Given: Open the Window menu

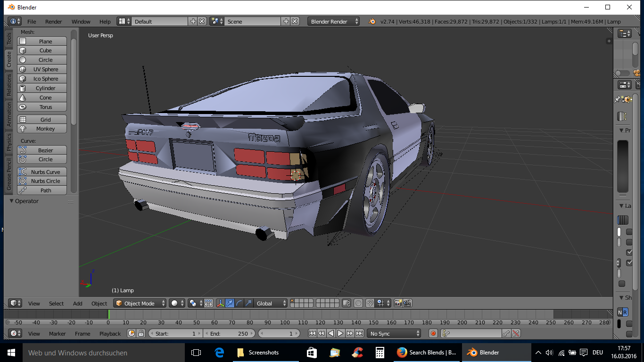Looking at the screenshot, I should click(x=81, y=22).
